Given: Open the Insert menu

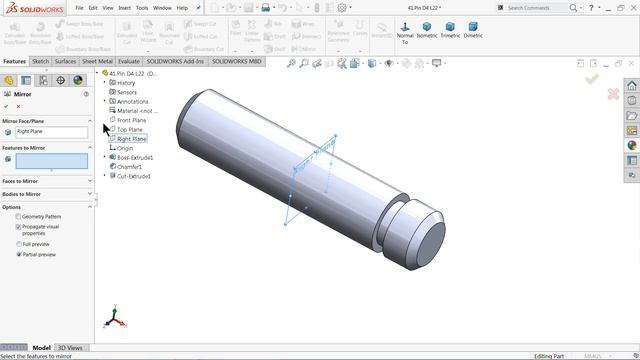Looking at the screenshot, I should click(x=124, y=8).
